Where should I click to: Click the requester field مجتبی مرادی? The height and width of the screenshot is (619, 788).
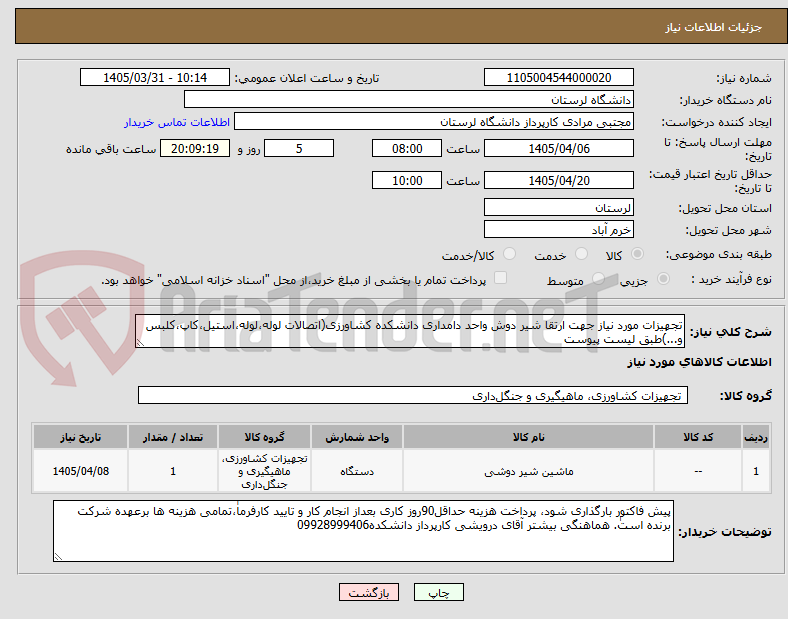pyautogui.click(x=434, y=122)
